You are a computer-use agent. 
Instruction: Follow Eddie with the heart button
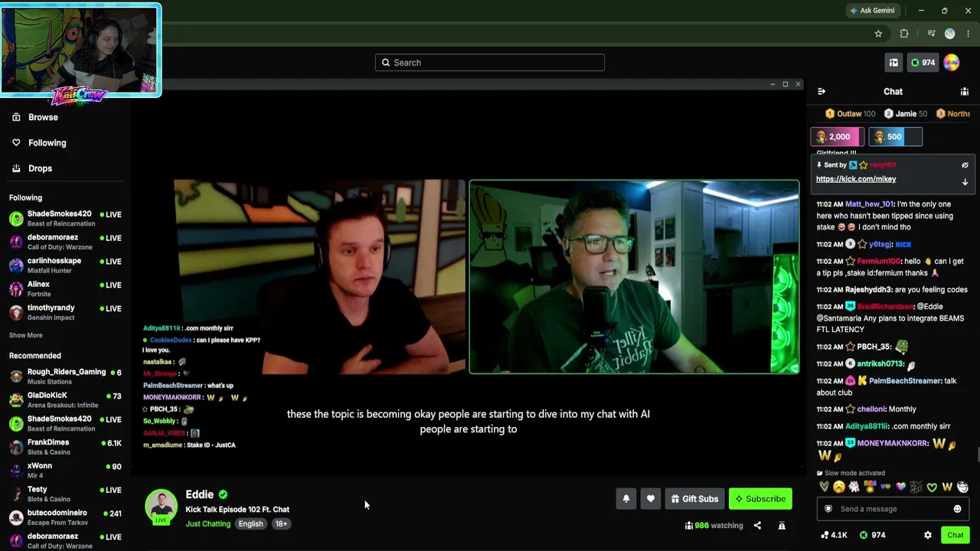[651, 499]
